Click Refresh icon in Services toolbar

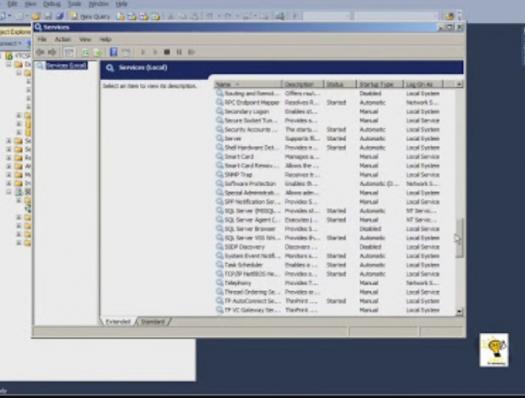85,52
